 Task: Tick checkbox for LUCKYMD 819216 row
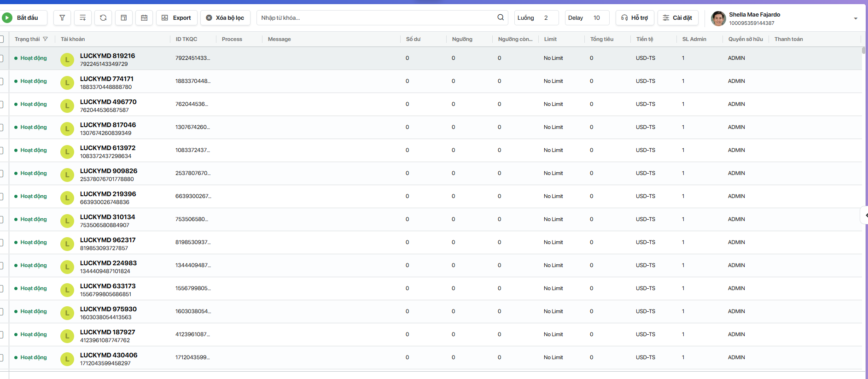pyautogui.click(x=1, y=58)
